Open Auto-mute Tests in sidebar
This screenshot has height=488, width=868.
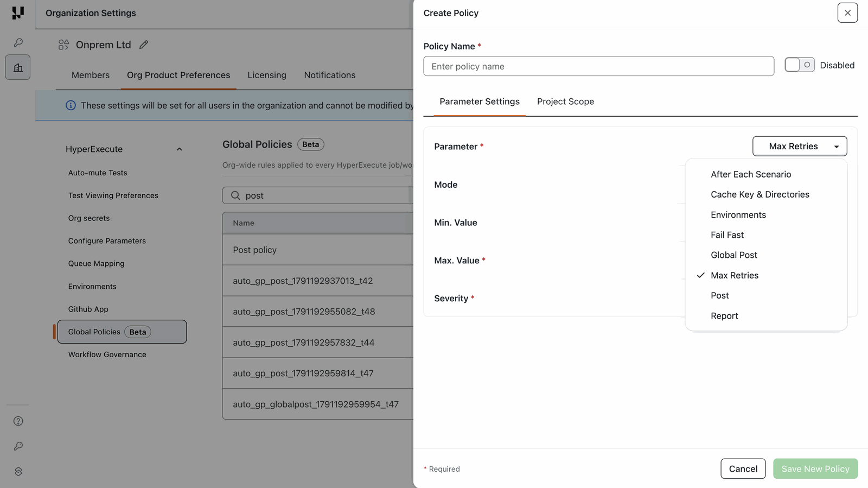pyautogui.click(x=98, y=173)
